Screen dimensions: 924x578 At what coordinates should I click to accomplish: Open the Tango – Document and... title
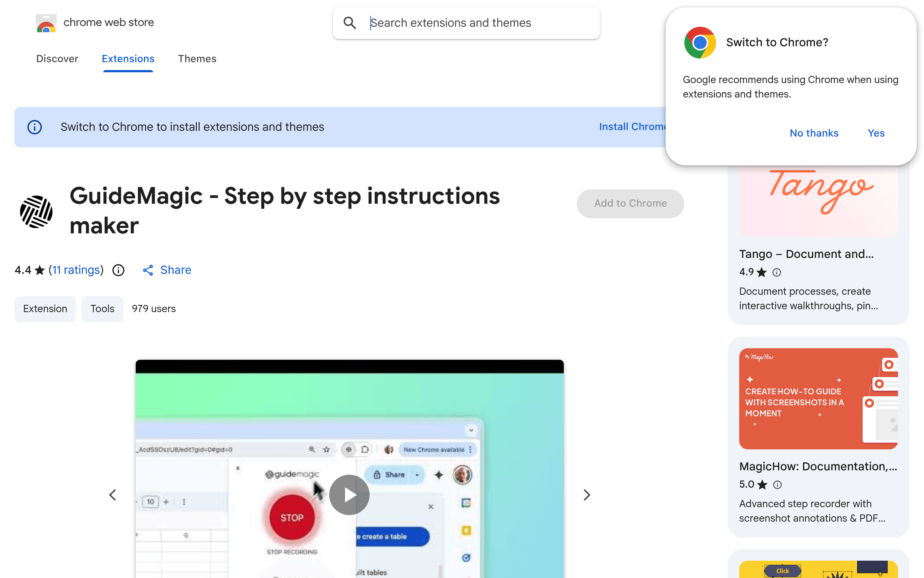point(806,254)
